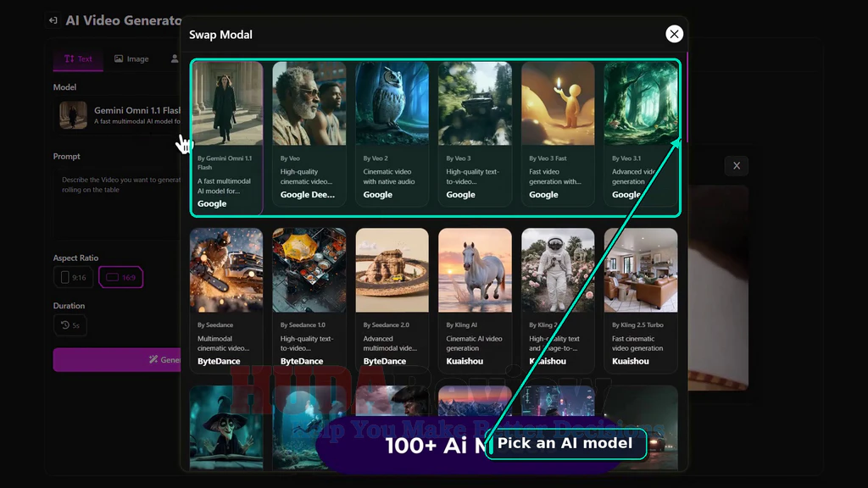Select the 16:9 aspect ratio option

(x=120, y=277)
